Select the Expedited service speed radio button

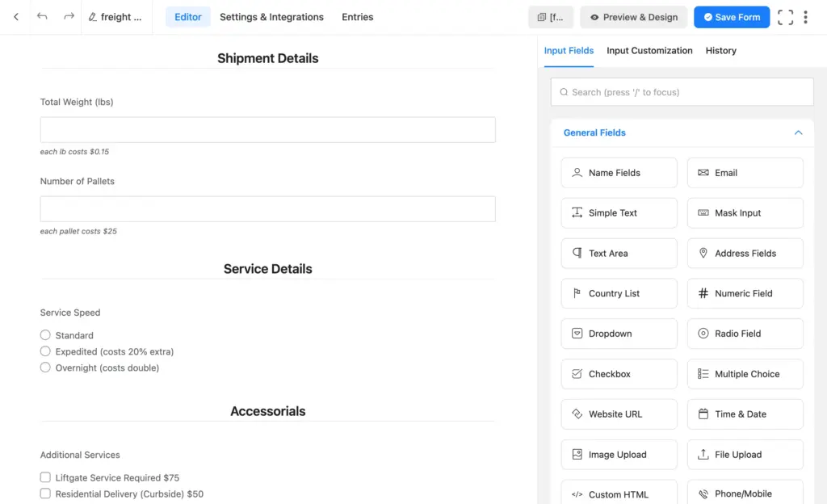(45, 351)
